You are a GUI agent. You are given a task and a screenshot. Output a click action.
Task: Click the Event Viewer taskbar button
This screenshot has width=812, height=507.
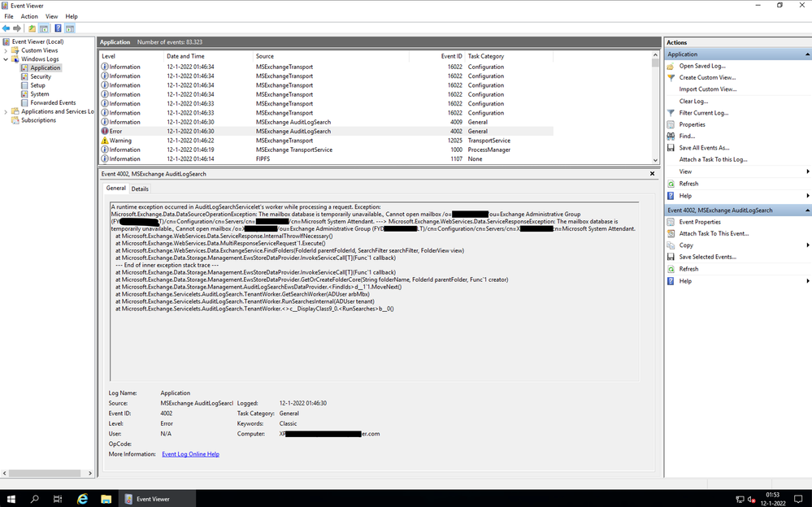pyautogui.click(x=158, y=499)
